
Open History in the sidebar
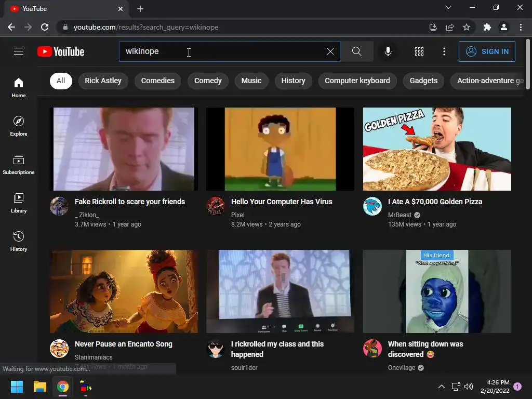coord(19,241)
